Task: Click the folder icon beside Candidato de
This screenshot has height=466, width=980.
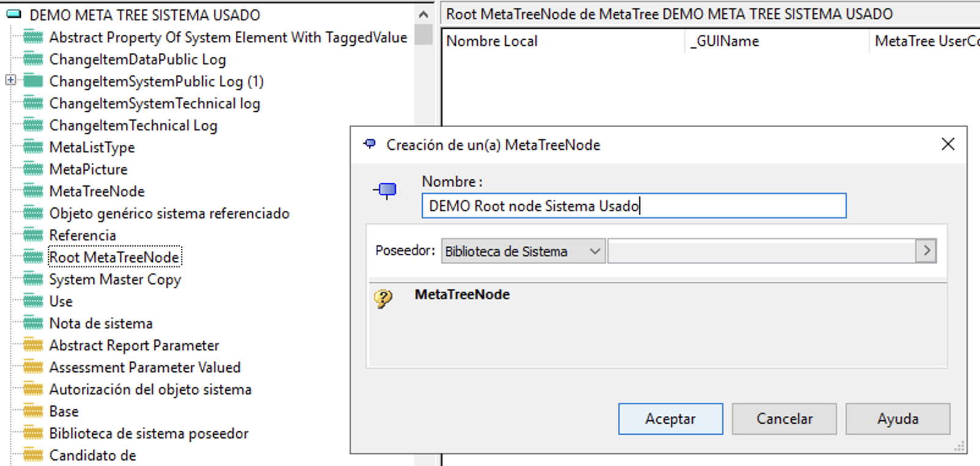Action: click(33, 456)
